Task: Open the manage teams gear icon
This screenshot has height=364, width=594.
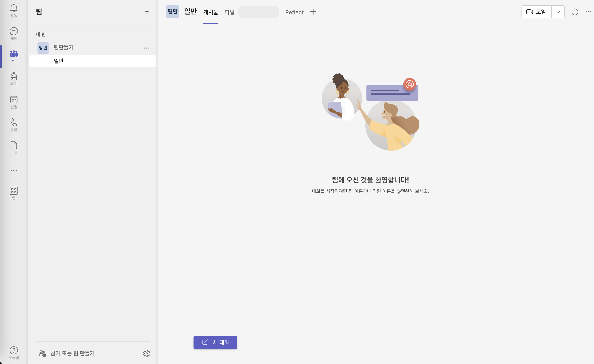Action: (147, 353)
